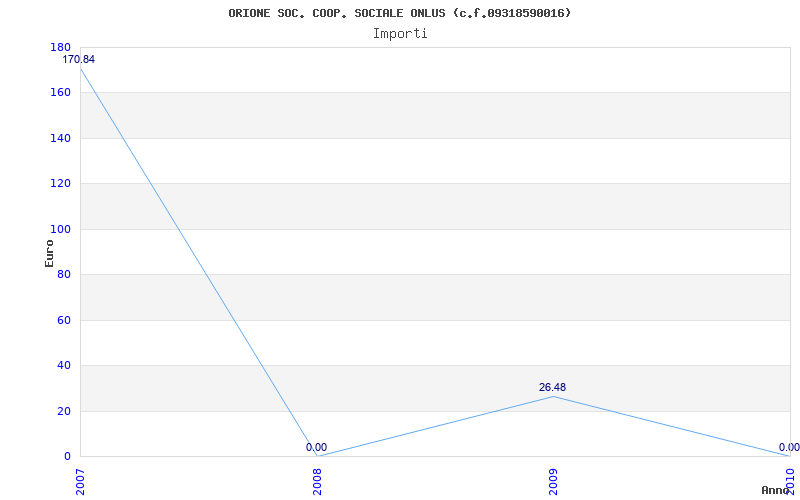Click the 2009 x-axis label
Screen dimensions: 800x500
coord(553,482)
